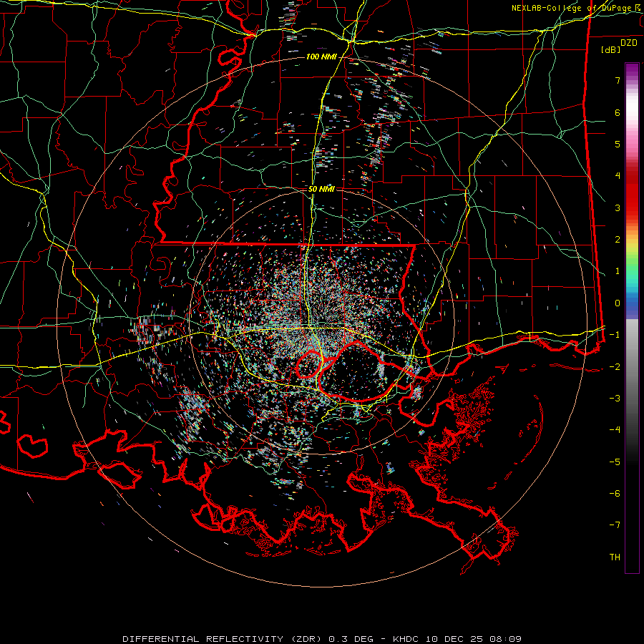
Task: Pick the red band of the color bar
Action: [x=632, y=193]
